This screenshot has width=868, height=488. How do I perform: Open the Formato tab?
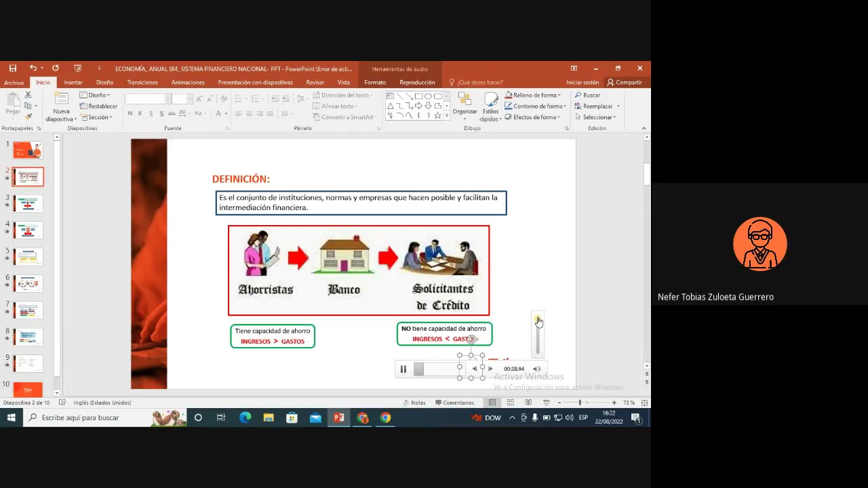pos(375,83)
